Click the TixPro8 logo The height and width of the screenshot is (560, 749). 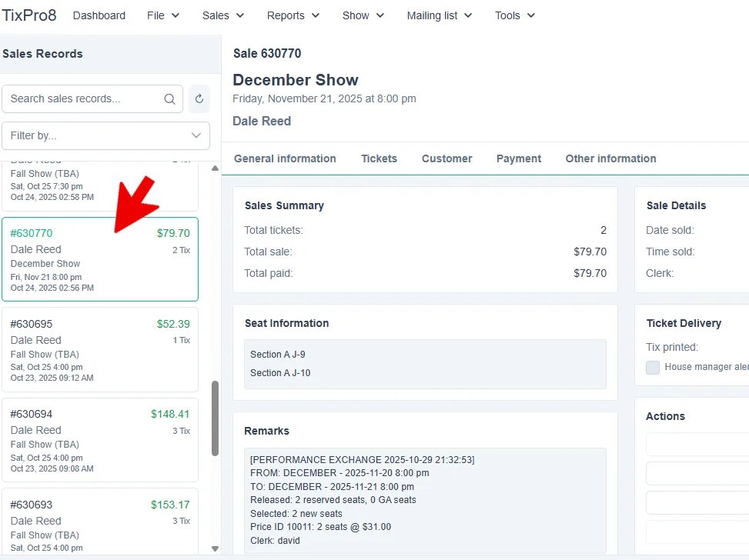[29, 15]
